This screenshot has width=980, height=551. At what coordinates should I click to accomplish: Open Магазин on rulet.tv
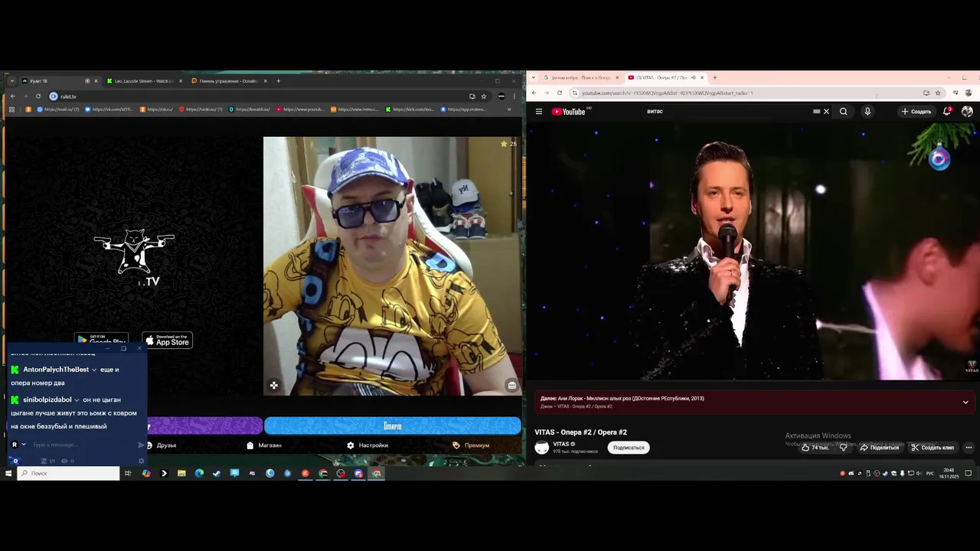[x=264, y=445]
